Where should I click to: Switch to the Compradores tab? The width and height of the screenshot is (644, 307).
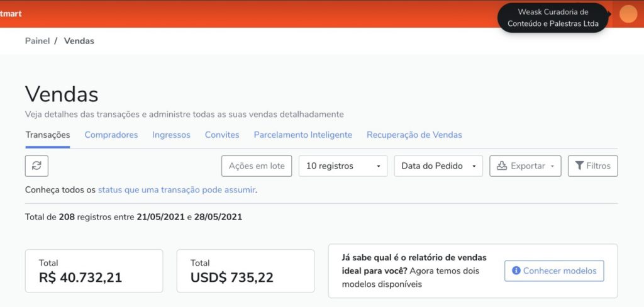[111, 135]
